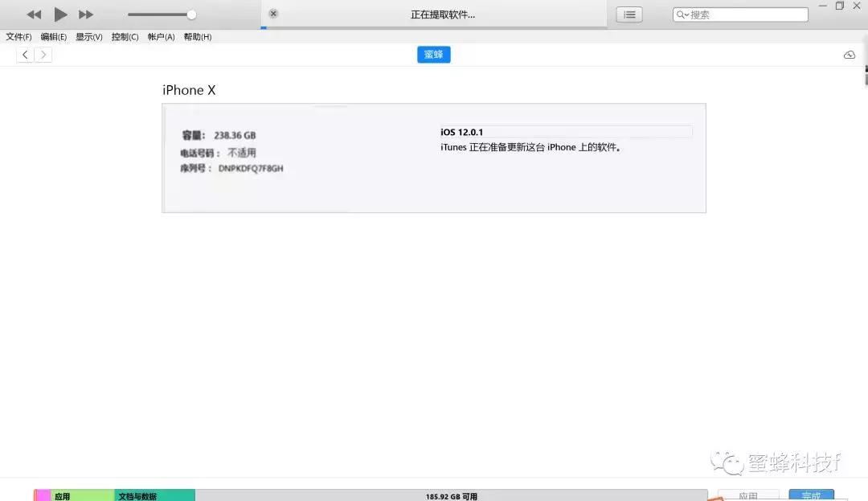The image size is (868, 501).
Task: Click the vertical scrollbar thumb at right edge
Action: pos(866,76)
